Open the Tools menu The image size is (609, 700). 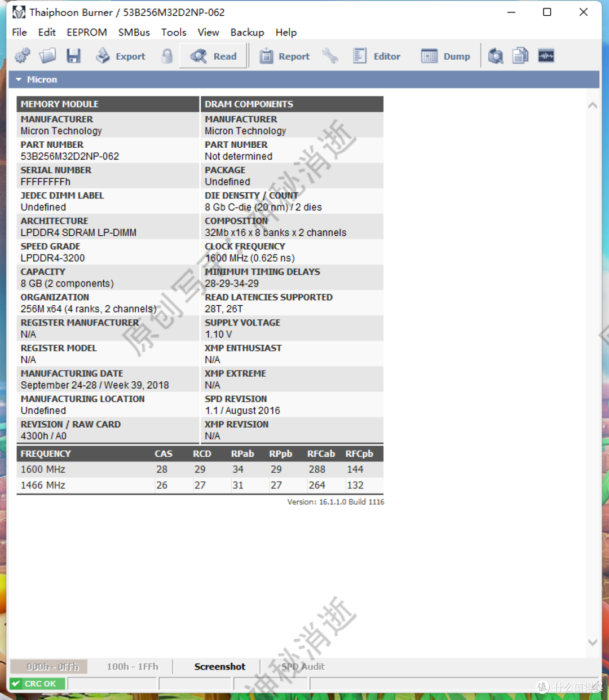pos(174,32)
